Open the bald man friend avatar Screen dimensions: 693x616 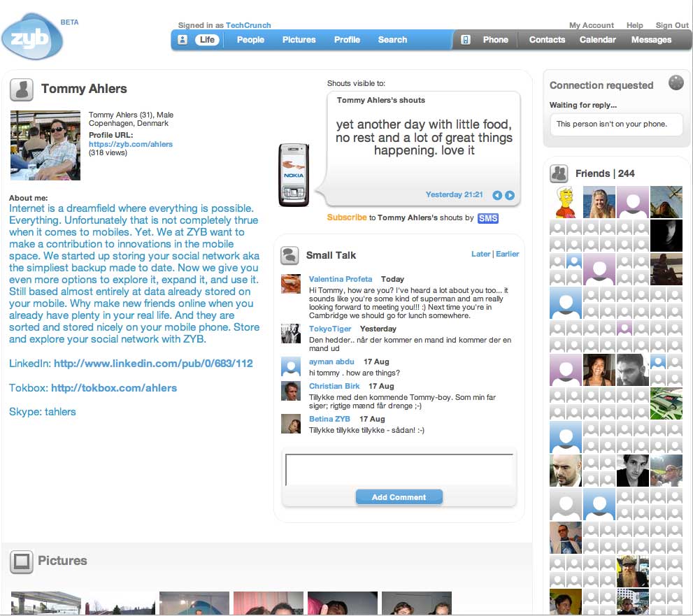[x=565, y=471]
